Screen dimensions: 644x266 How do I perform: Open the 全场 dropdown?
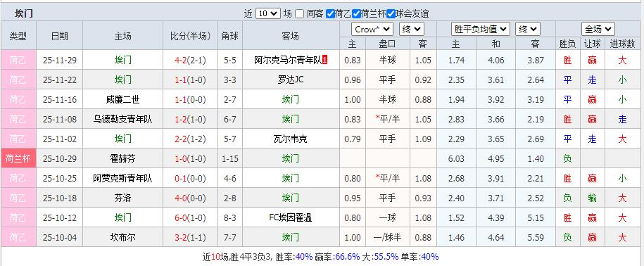(x=598, y=29)
